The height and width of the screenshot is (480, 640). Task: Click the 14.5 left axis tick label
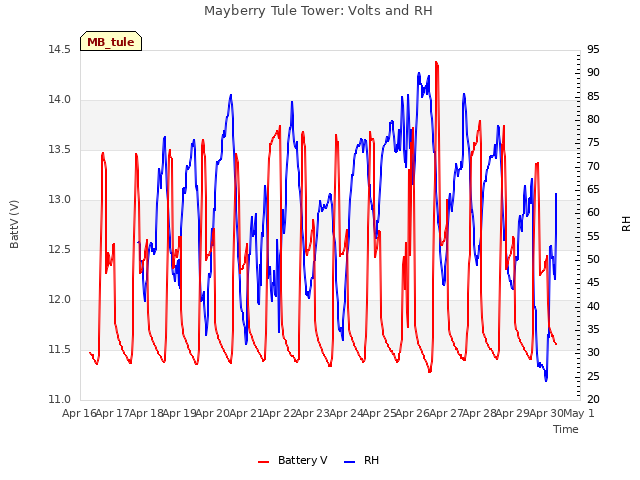pyautogui.click(x=60, y=50)
